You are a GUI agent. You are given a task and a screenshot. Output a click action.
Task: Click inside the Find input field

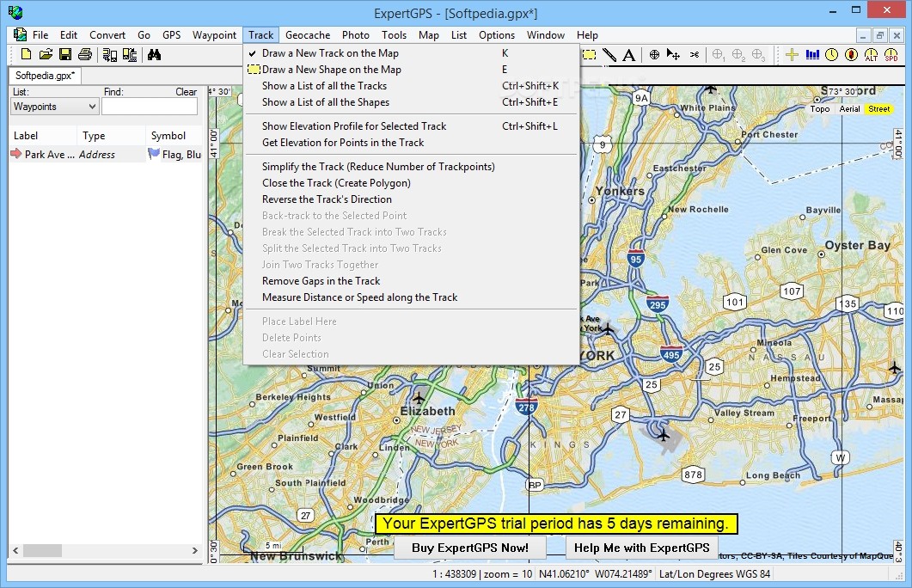click(150, 107)
